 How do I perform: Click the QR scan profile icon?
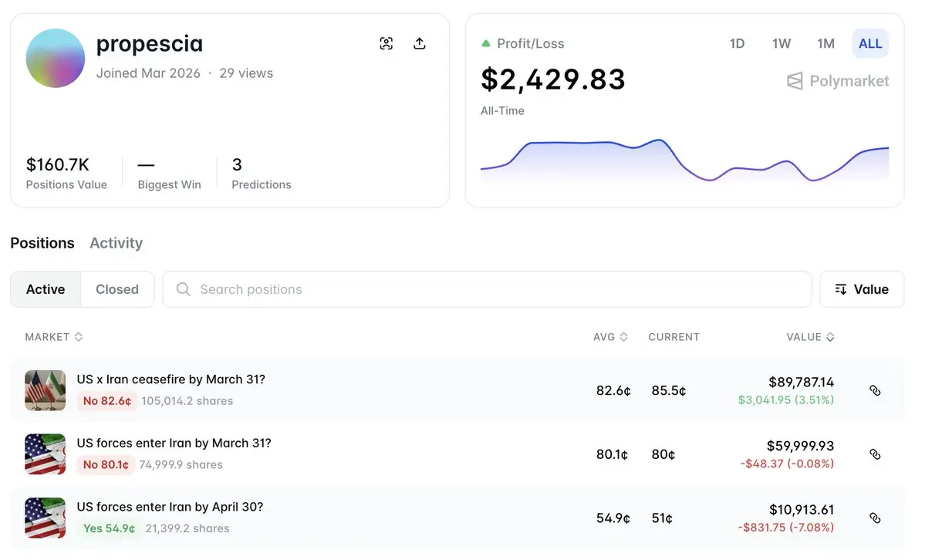click(x=387, y=44)
